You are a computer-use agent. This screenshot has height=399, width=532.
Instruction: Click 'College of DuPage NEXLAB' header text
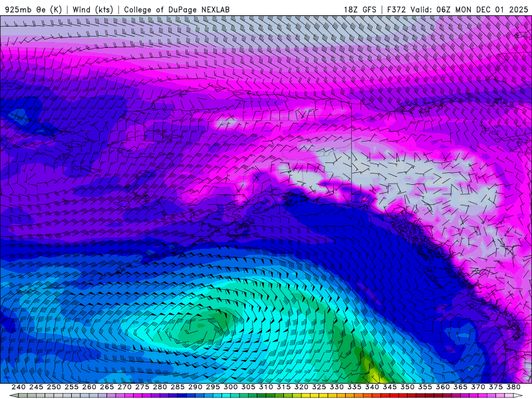[176, 9]
